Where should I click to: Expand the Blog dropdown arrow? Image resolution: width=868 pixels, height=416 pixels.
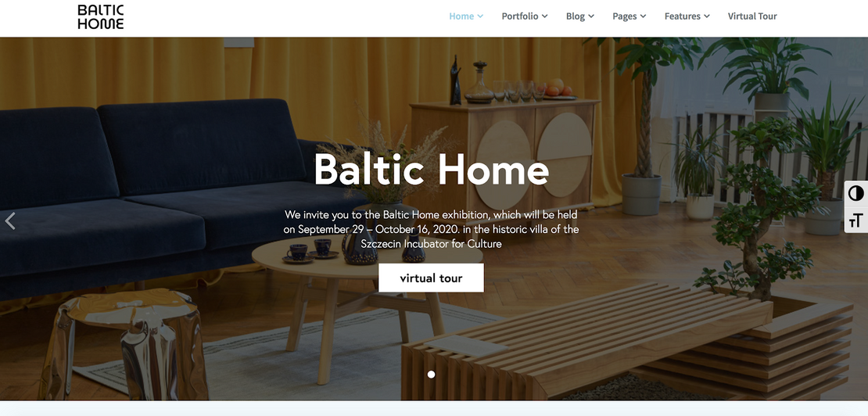(591, 16)
